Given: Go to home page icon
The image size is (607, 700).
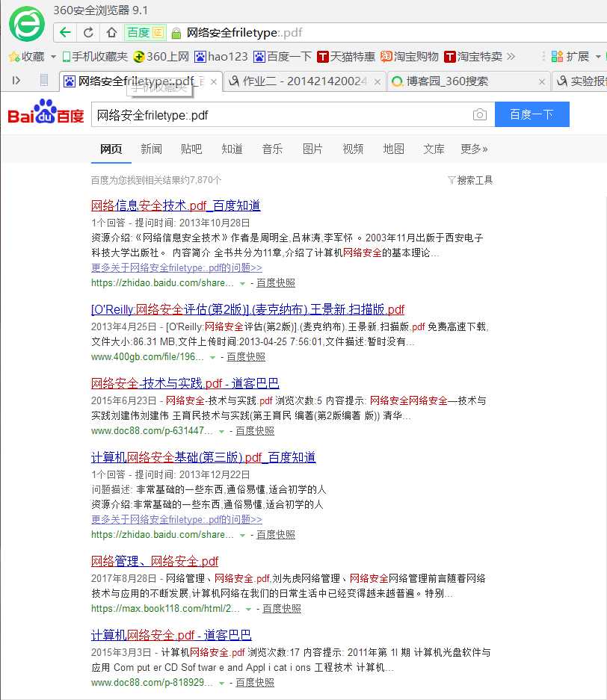Looking at the screenshot, I should click(111, 32).
